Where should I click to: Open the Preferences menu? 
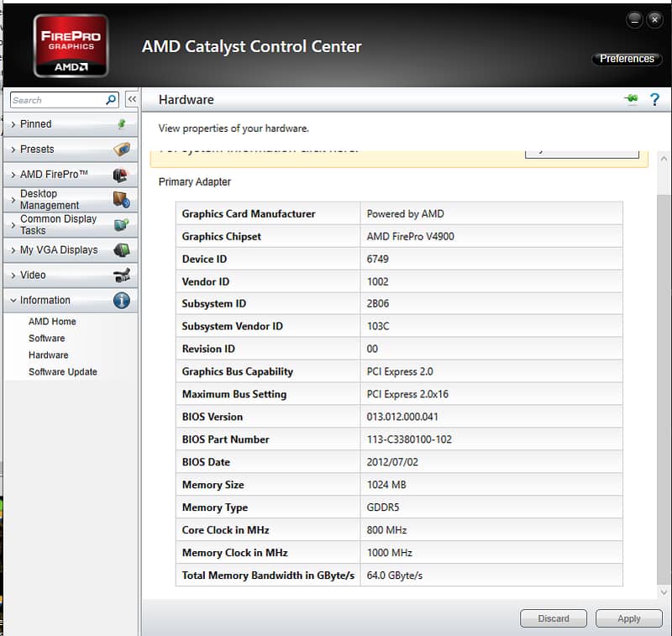click(x=627, y=59)
